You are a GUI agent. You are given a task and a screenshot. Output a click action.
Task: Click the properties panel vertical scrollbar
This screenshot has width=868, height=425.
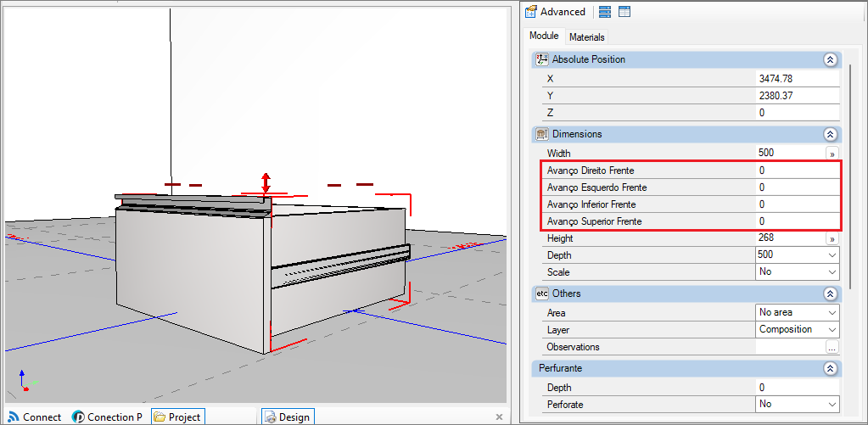[852, 176]
